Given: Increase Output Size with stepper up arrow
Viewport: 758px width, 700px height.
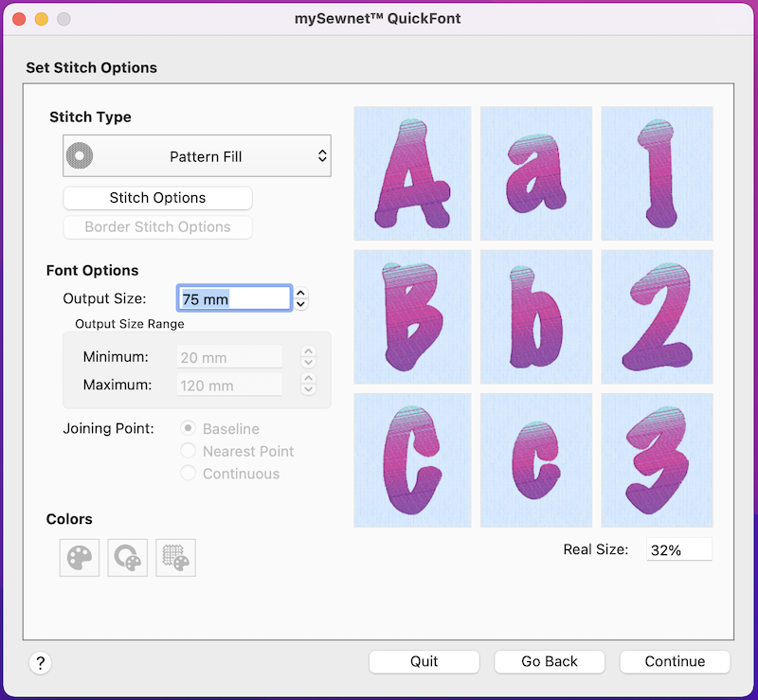Looking at the screenshot, I should tap(300, 293).
